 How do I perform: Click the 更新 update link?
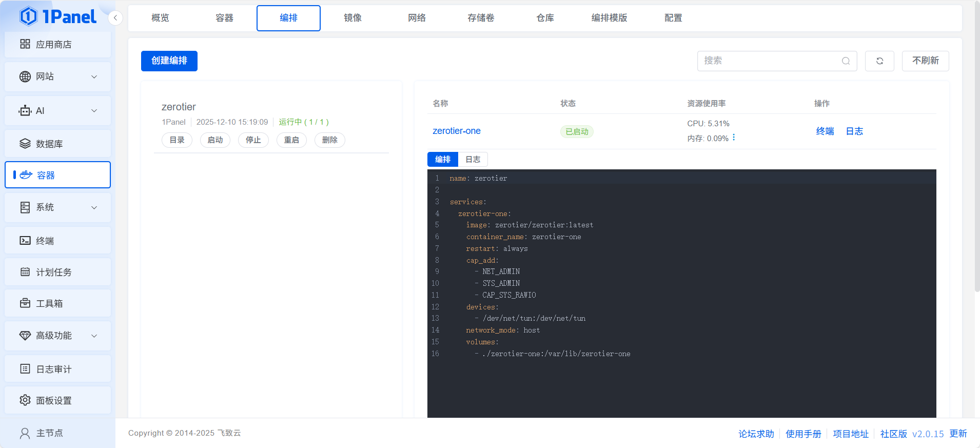click(958, 434)
